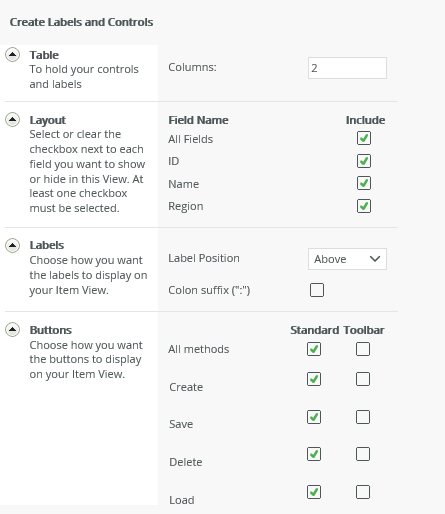Open the Label Position dropdown
Screen dimensions: 445x514
click(x=347, y=259)
